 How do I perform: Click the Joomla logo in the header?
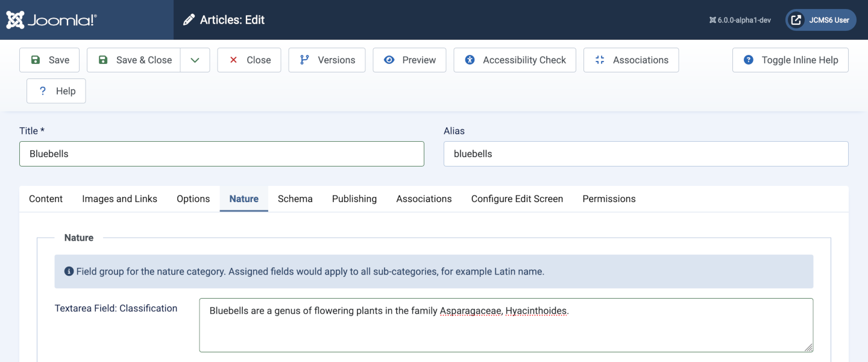[51, 19]
